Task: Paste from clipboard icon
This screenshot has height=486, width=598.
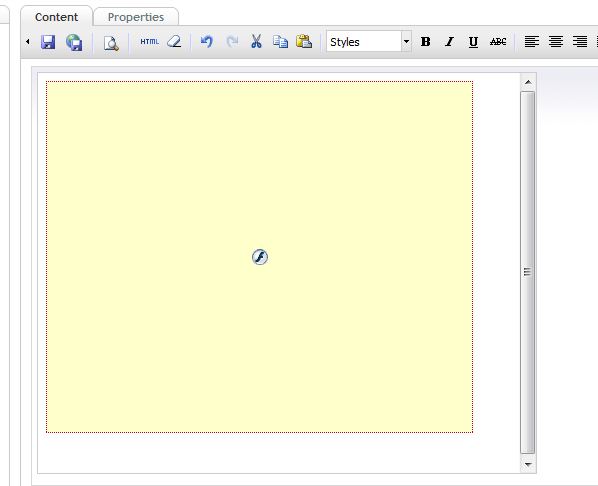Action: tap(304, 42)
